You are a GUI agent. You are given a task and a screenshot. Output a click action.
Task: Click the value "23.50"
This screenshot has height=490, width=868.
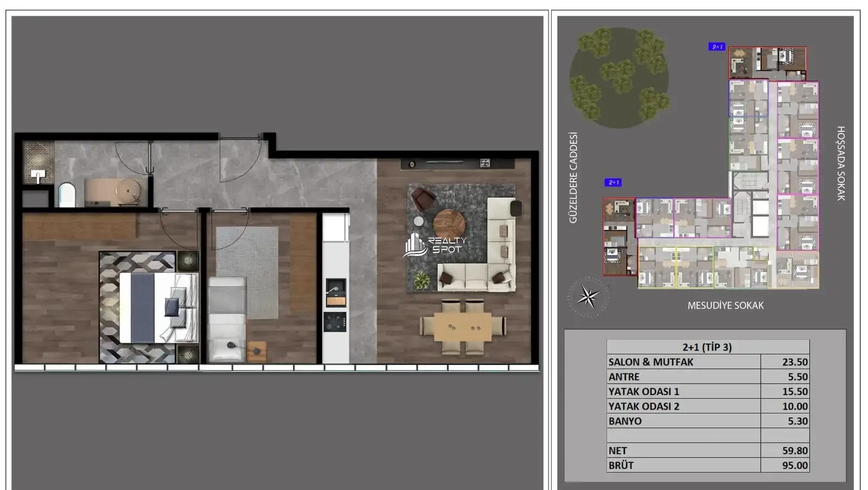pos(795,362)
